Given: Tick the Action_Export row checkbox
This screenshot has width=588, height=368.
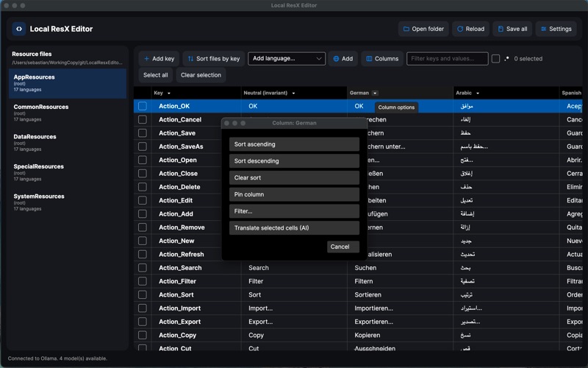Looking at the screenshot, I should (x=143, y=322).
